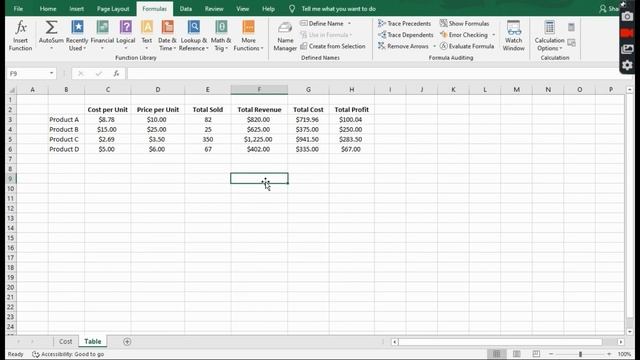Screen dimensions: 640x360
Task: Switch to Page Layout tab
Action: (113, 9)
